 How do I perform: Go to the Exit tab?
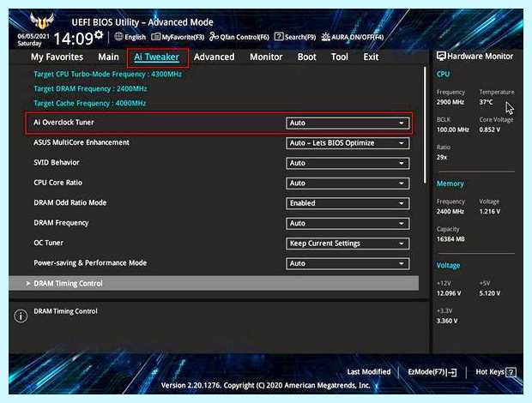click(371, 57)
